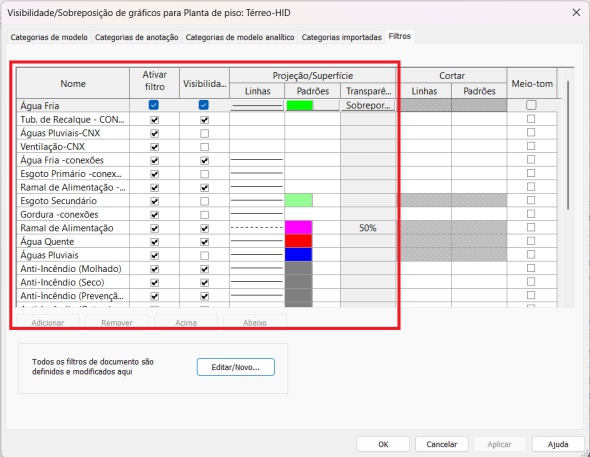
Task: Click the Visibilida... column header
Action: [x=204, y=84]
